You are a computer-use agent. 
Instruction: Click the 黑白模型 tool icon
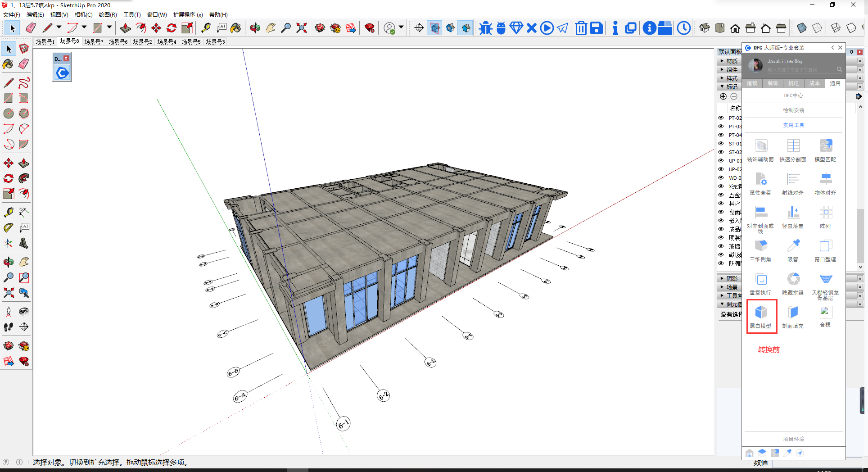point(761,312)
